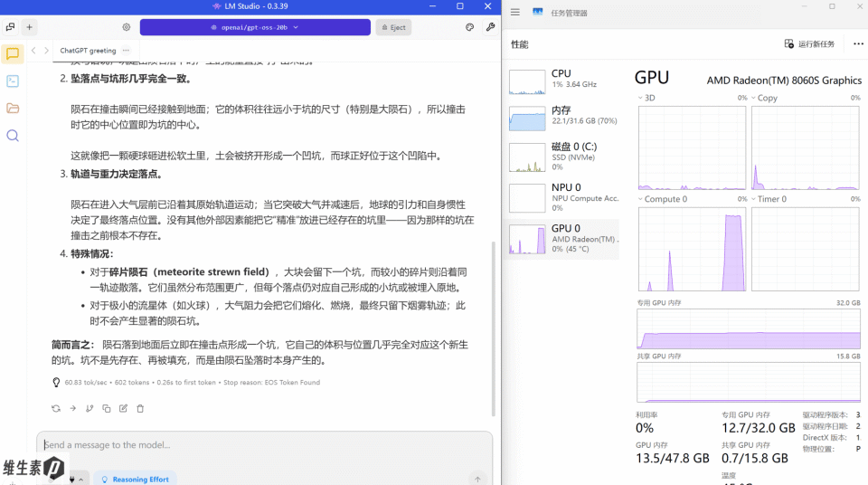Viewport: 868px width, 485px height.
Task: Click the CPU mini graph thumbnail
Action: (527, 82)
